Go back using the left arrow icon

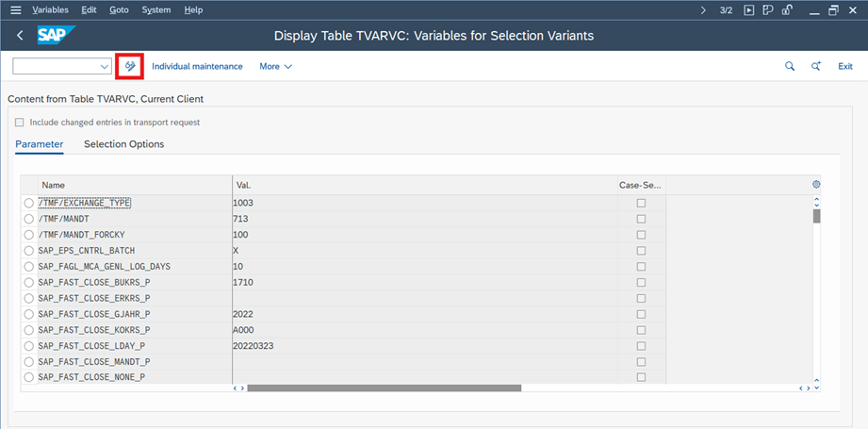(x=20, y=36)
